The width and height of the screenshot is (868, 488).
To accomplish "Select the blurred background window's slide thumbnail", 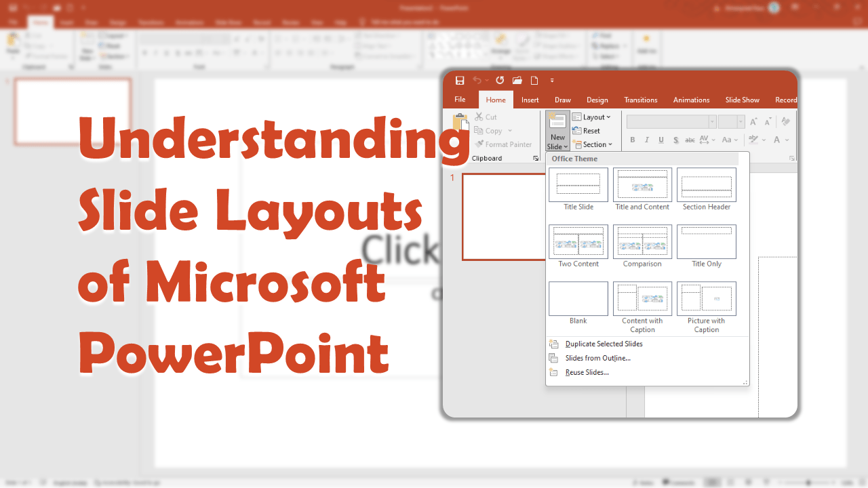I will [x=73, y=111].
